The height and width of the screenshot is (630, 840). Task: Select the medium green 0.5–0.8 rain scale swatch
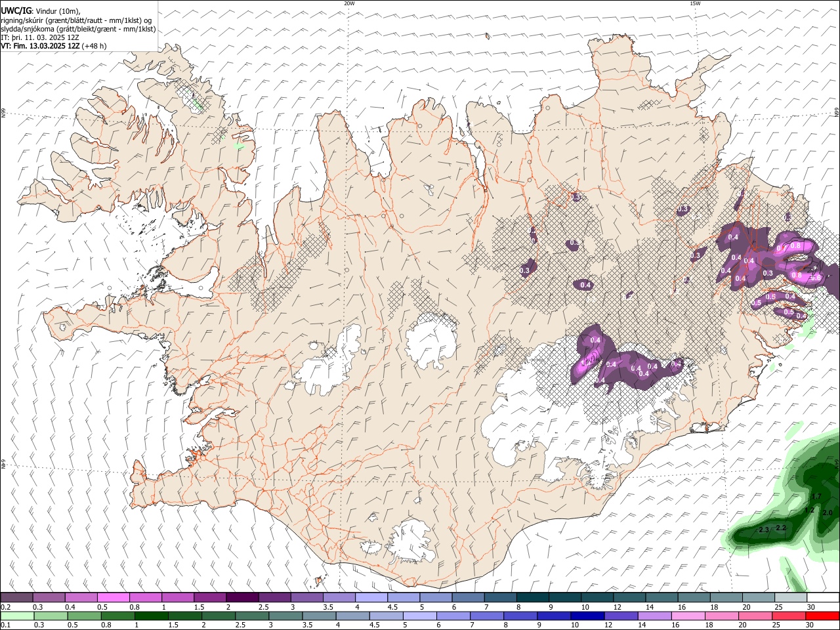84,616
